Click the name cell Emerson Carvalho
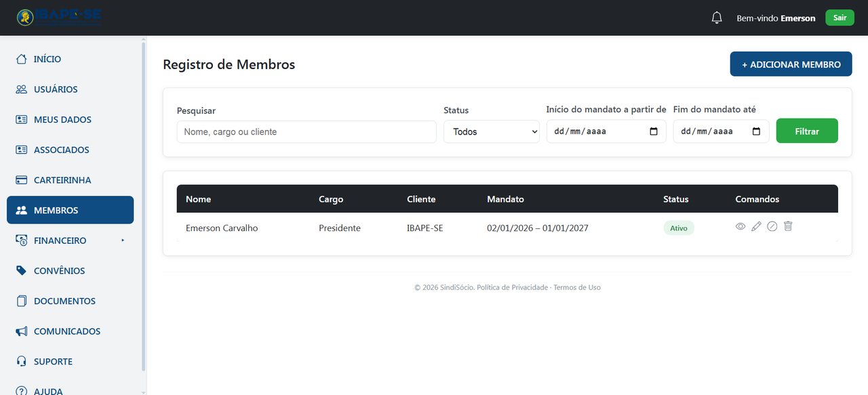 (x=222, y=228)
